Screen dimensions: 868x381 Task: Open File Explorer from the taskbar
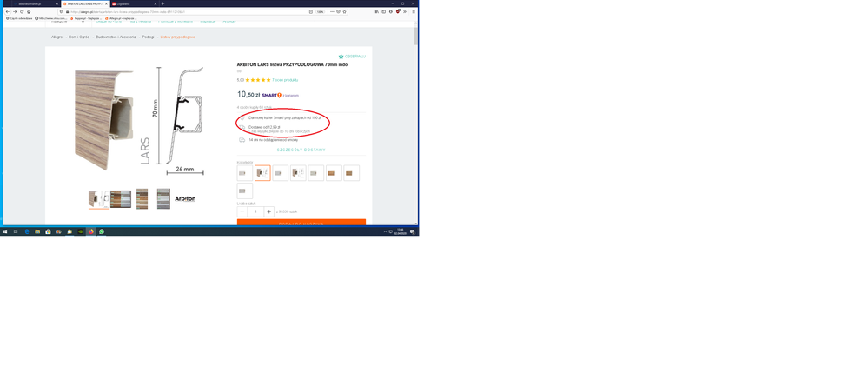click(x=37, y=231)
